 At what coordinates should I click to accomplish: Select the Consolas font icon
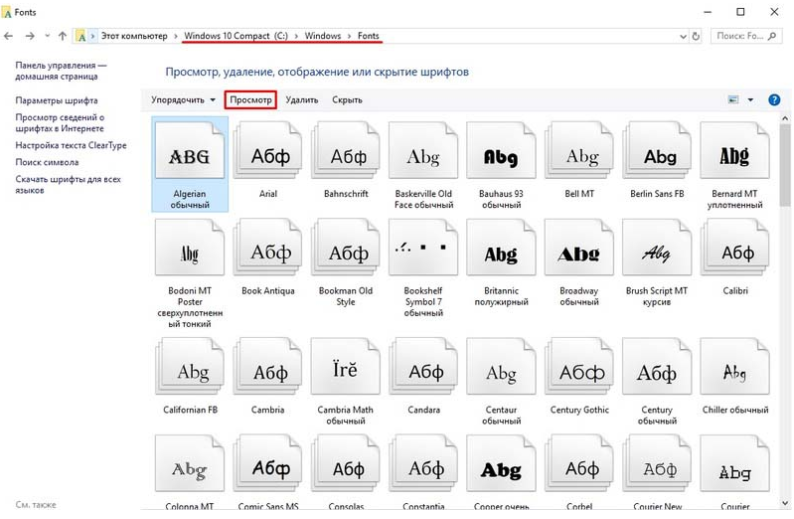click(346, 463)
